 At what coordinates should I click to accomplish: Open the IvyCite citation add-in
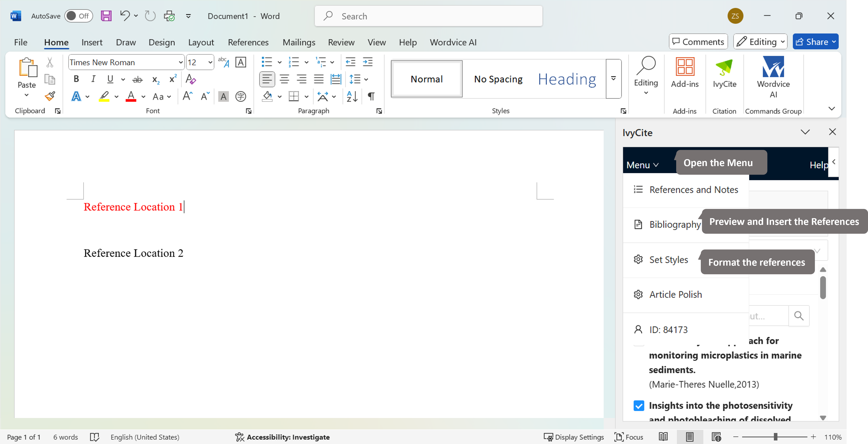coord(724,73)
